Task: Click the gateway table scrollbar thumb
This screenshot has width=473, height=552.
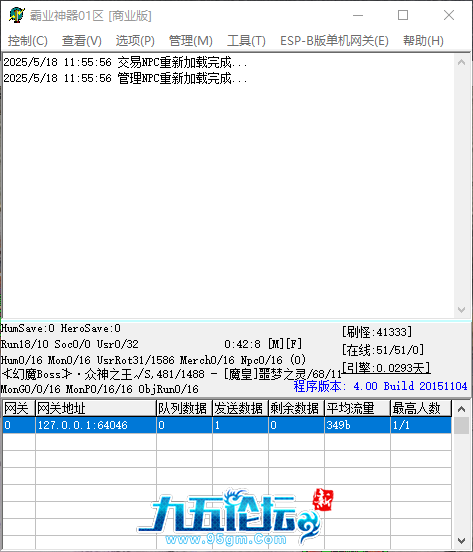Action: tap(461, 425)
